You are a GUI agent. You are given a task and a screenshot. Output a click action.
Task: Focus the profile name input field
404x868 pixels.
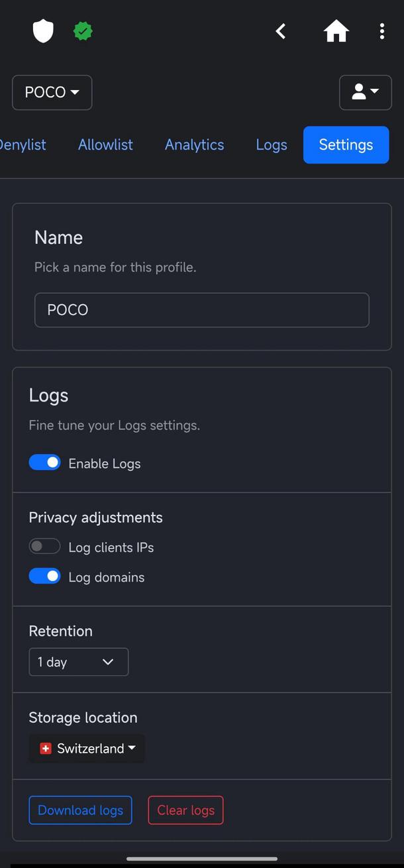point(201,310)
